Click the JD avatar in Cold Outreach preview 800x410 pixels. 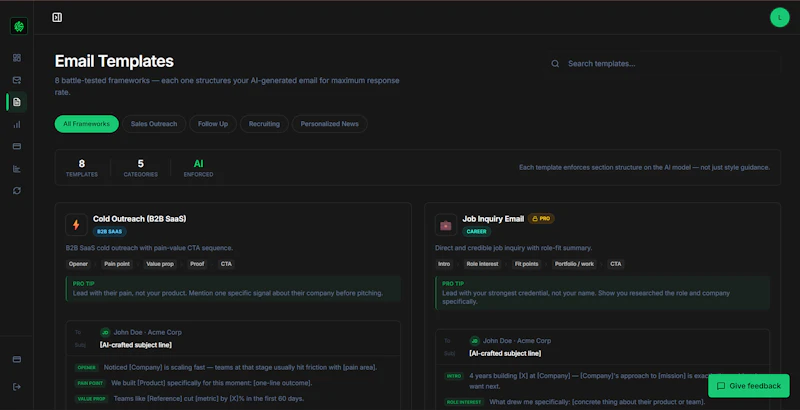[105, 332]
